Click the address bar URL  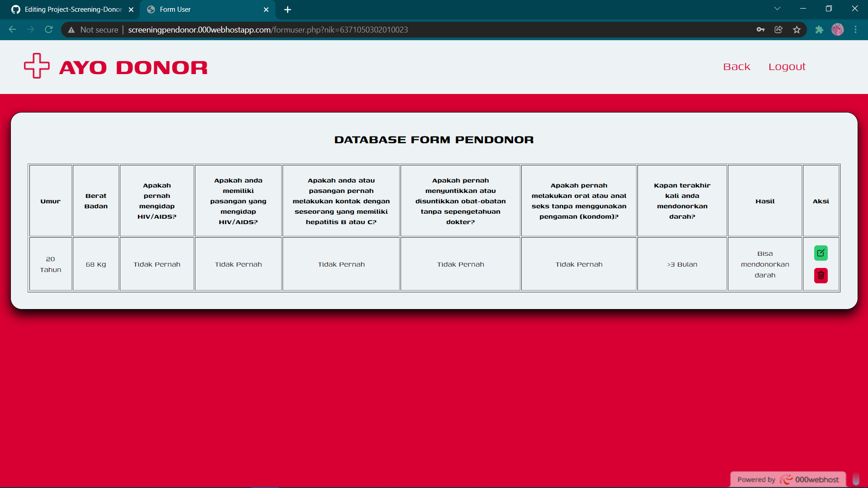(x=268, y=29)
